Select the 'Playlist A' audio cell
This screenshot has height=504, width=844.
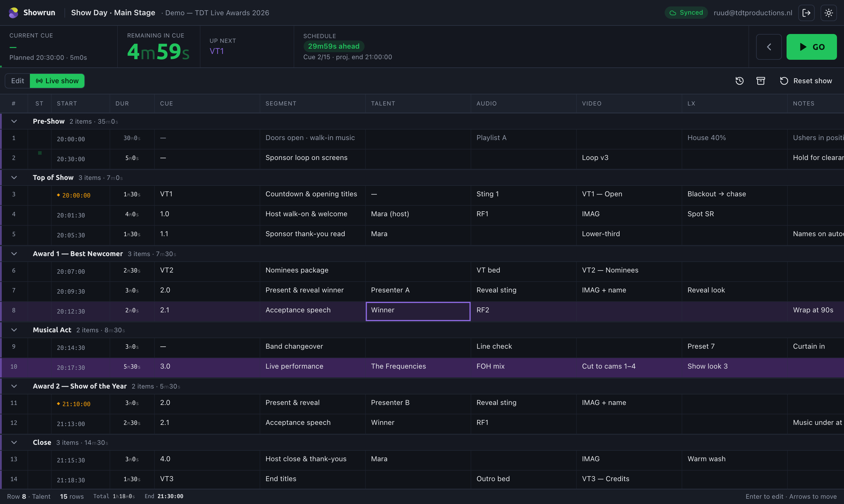click(x=523, y=139)
